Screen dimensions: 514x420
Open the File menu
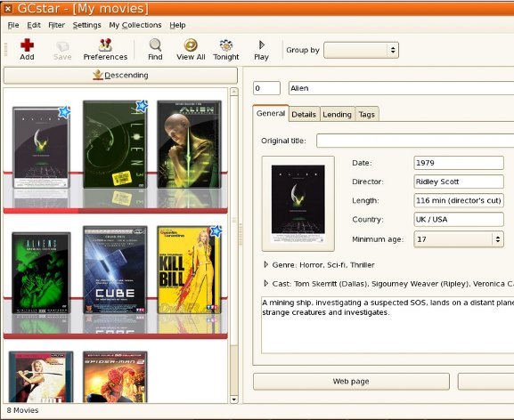tap(13, 25)
